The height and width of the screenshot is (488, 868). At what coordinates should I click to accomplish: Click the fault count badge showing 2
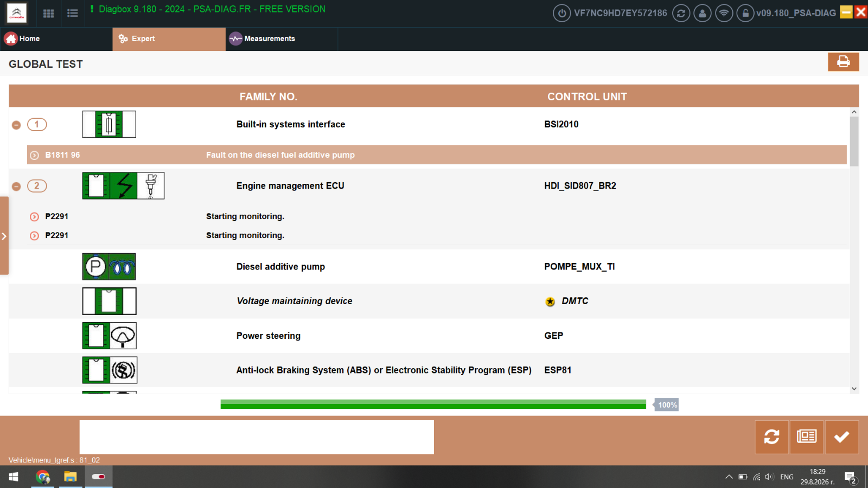(x=37, y=186)
